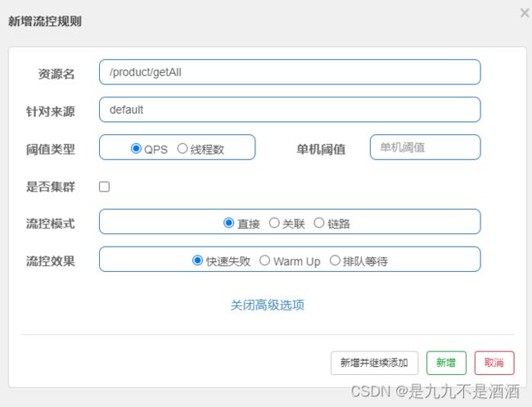This screenshot has height=407, width=532.
Task: Click the 针对来源 input field
Action: pyautogui.click(x=290, y=110)
